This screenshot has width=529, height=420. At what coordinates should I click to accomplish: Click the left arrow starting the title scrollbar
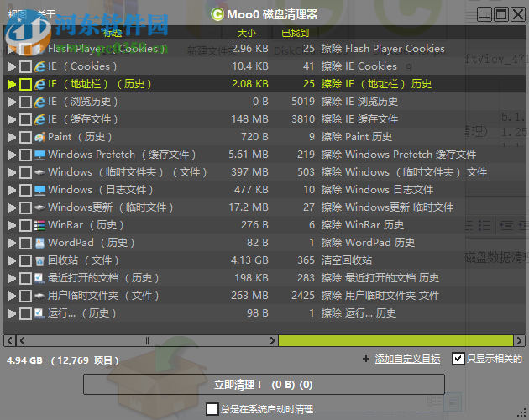tap(23, 340)
